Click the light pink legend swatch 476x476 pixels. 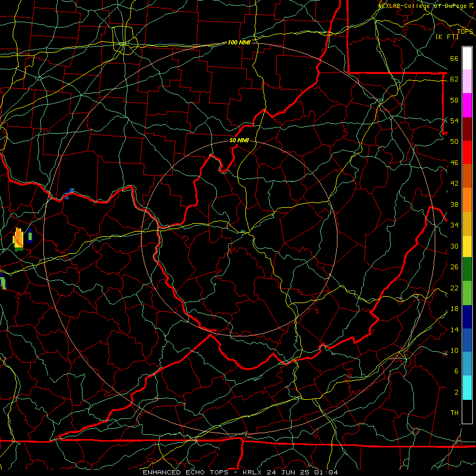tap(467, 81)
